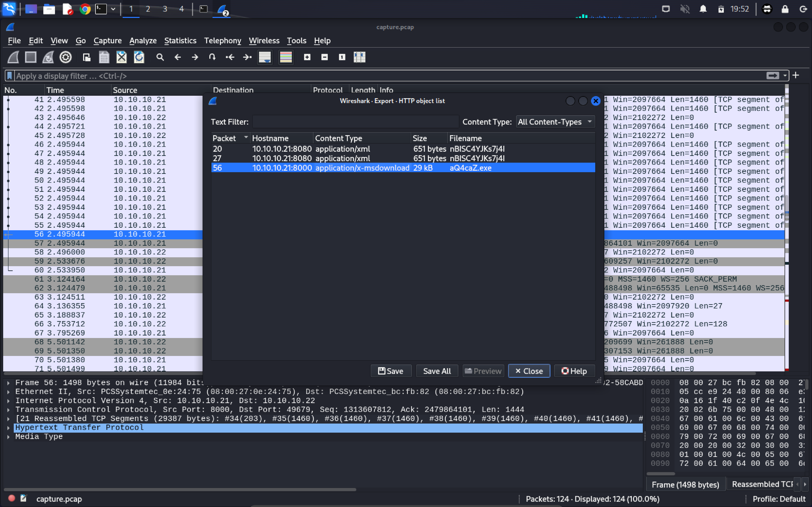Image resolution: width=812 pixels, height=507 pixels.
Task: Open the find packet search tool
Action: [x=160, y=57]
